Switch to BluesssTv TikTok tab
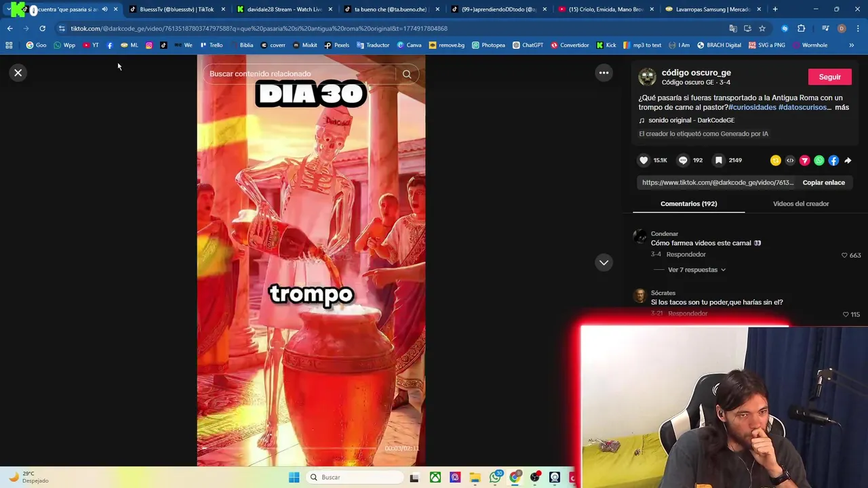Viewport: 868px width, 488px height. [x=177, y=9]
